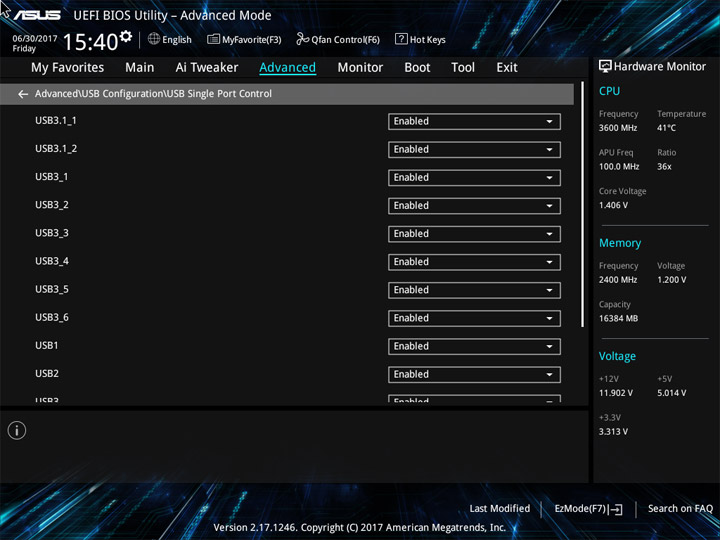Click the 3.313 V reading
The width and height of the screenshot is (720, 540).
[x=613, y=432]
